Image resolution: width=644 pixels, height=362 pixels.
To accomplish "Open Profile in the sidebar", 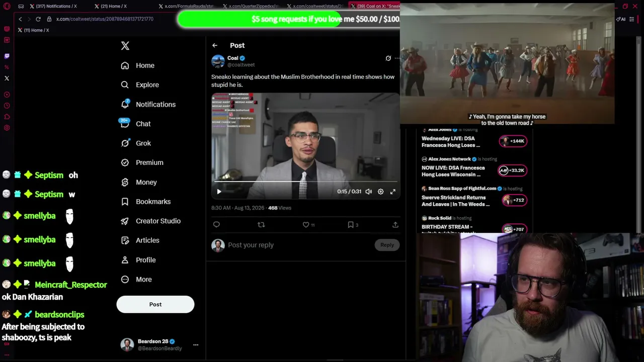I will coord(138,260).
